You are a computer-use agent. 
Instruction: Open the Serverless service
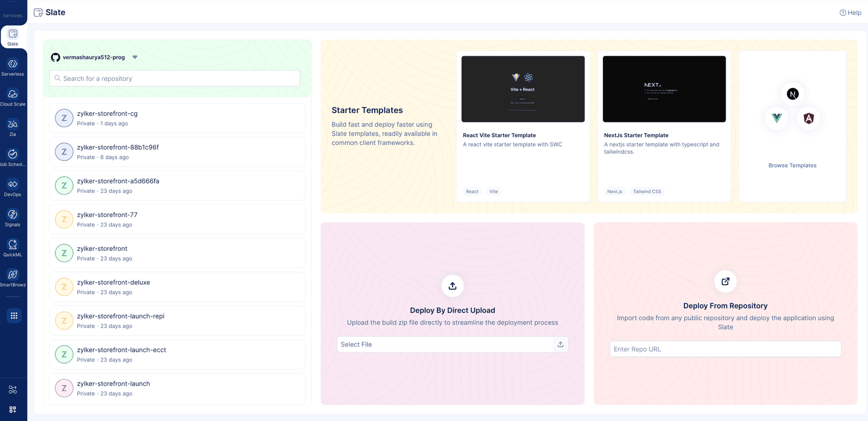[x=13, y=67]
